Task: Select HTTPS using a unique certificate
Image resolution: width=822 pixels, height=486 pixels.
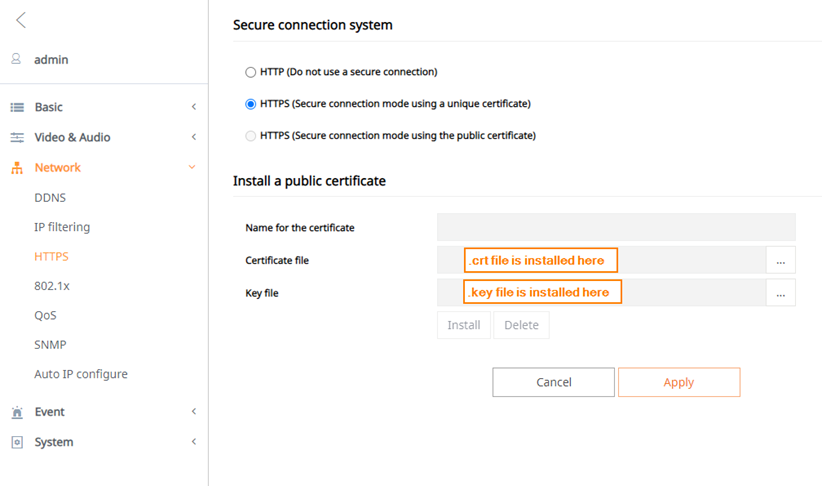Action: tap(251, 104)
